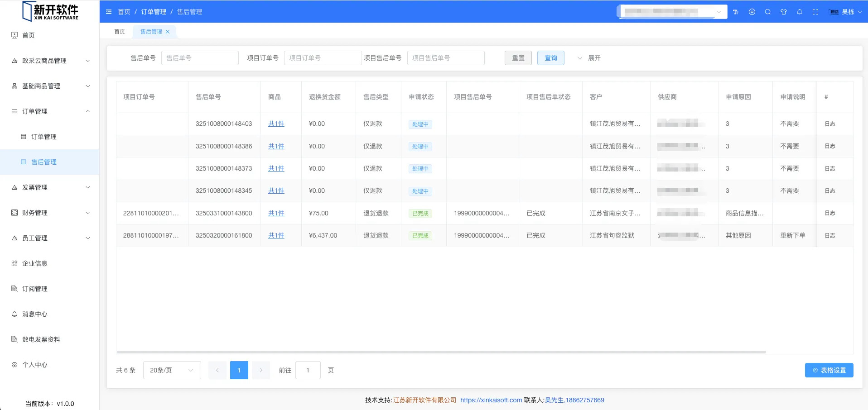Click the font size icon in header
Screen dimensions: 868x410
point(736,12)
